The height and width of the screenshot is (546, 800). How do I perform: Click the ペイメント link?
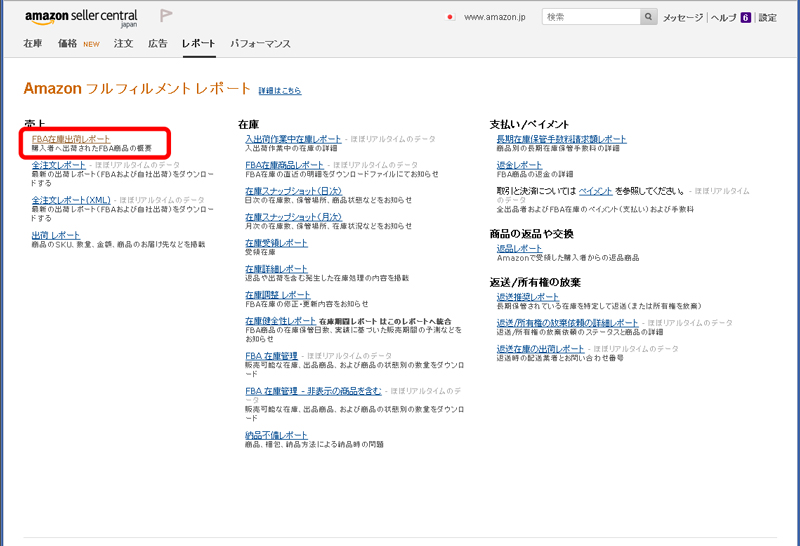595,191
